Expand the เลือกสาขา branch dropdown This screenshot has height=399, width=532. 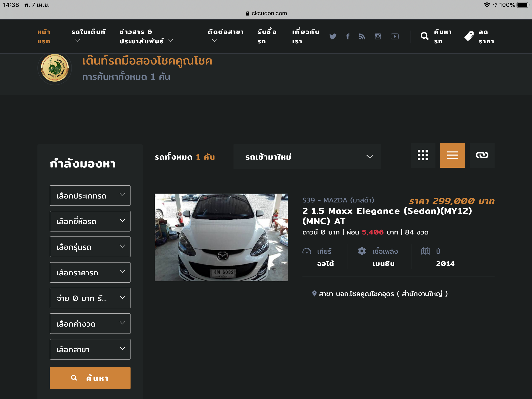click(90, 349)
